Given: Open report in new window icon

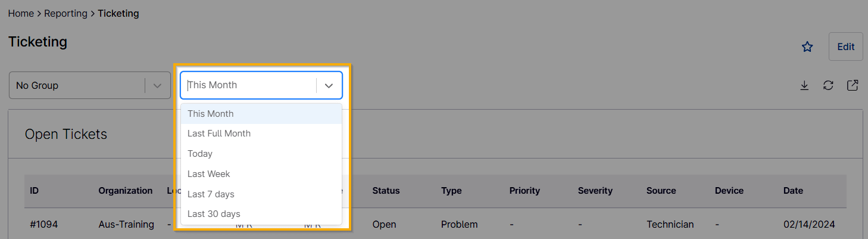Looking at the screenshot, I should [853, 86].
